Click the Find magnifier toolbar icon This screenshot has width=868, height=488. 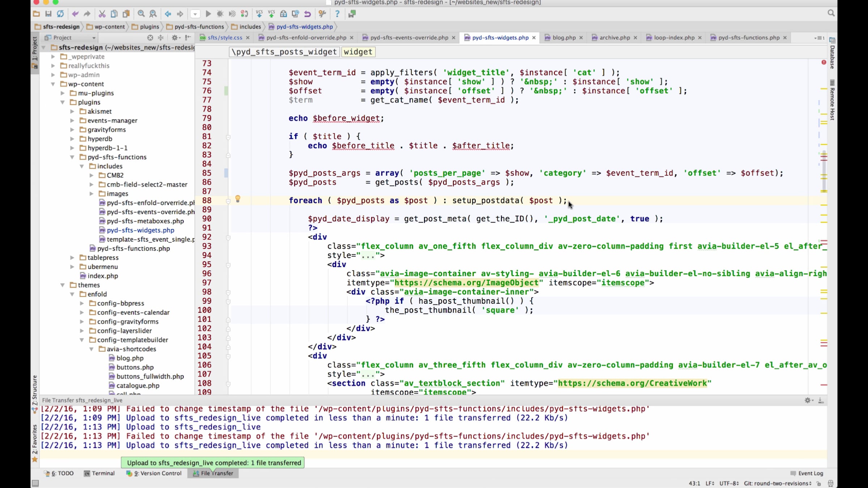click(141, 14)
